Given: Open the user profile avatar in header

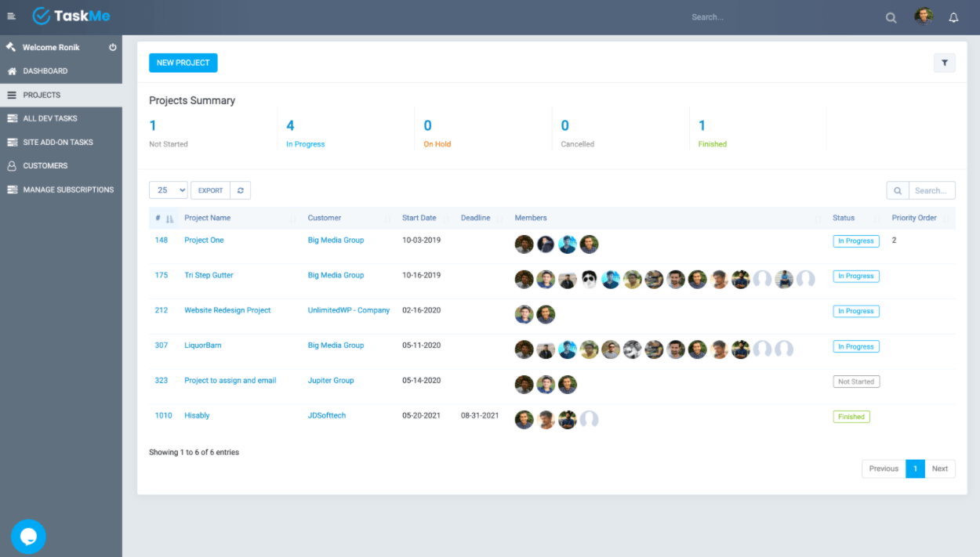Looking at the screenshot, I should click(x=924, y=16).
